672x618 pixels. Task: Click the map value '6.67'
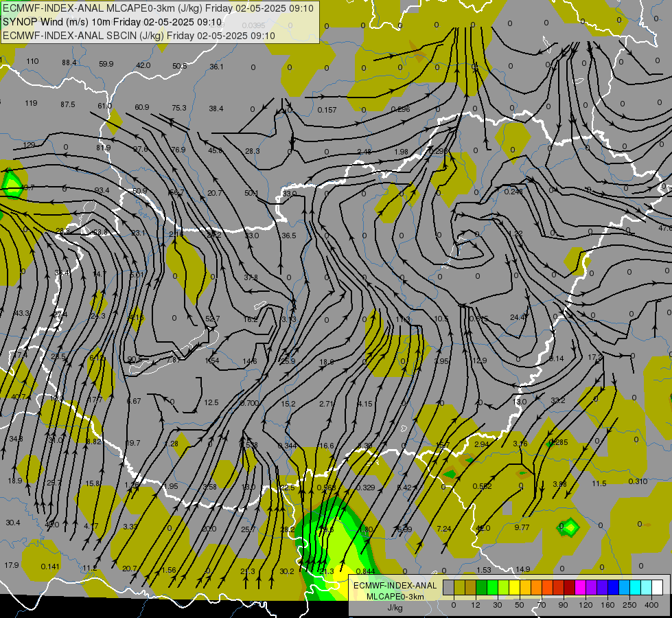pyautogui.click(x=134, y=401)
